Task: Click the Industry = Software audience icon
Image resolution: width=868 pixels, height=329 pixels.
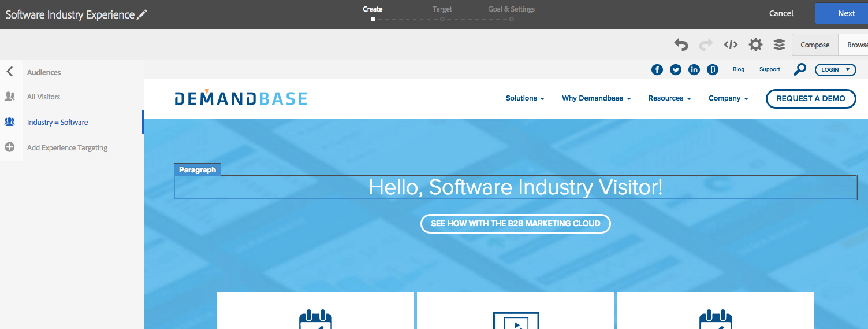Action: coord(10,122)
